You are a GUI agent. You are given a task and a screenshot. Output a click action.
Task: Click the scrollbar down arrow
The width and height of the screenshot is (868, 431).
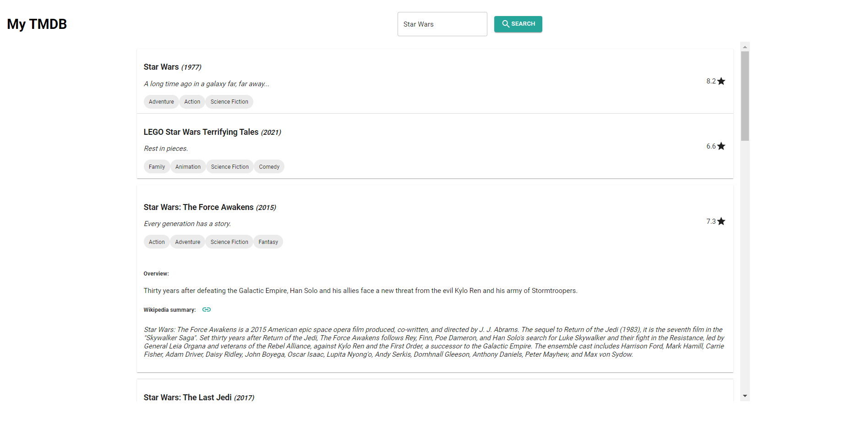745,396
